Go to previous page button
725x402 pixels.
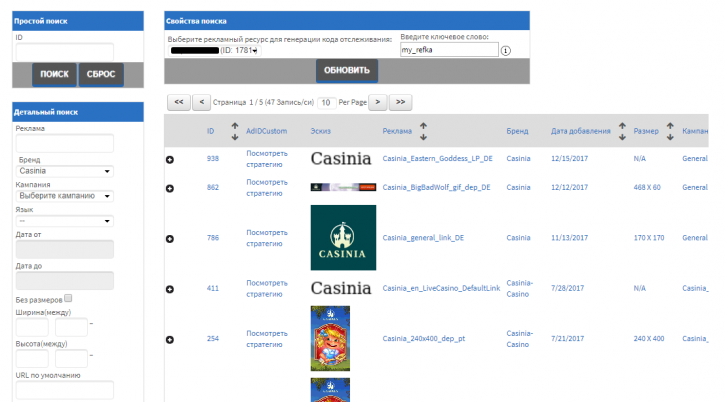[x=201, y=102]
